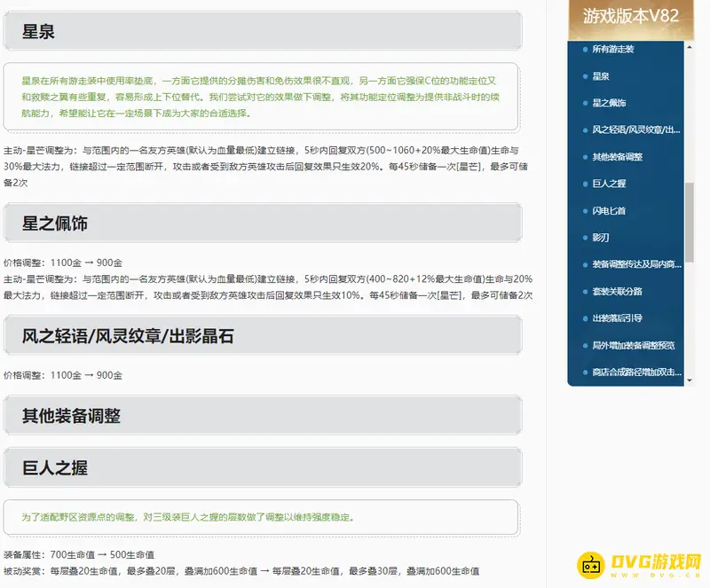Click the bullet icon beside 星泉 in sidebar

pos(583,75)
